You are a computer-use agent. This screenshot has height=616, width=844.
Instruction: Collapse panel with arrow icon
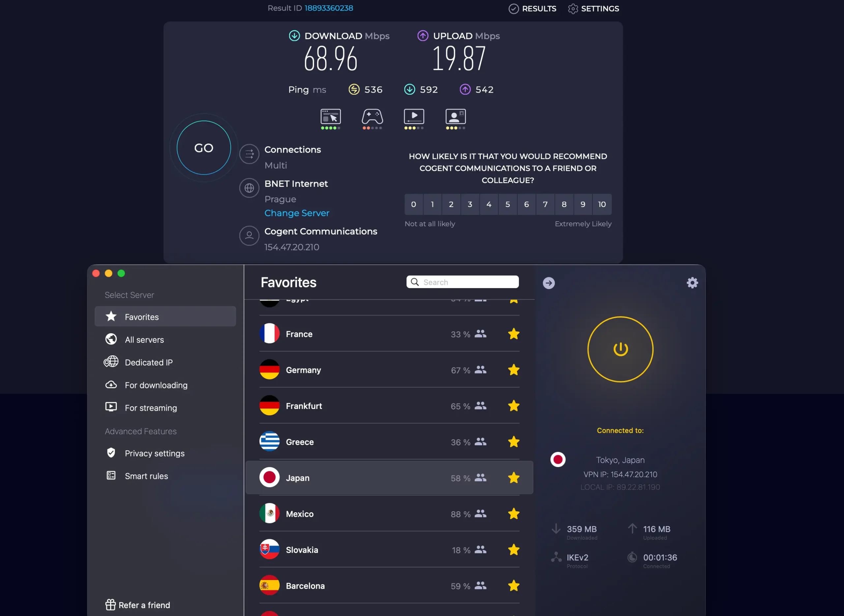click(x=548, y=283)
